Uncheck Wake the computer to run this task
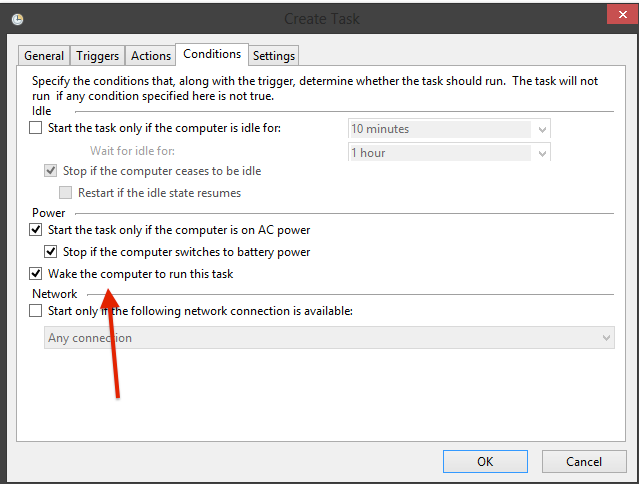Image resolution: width=639 pixels, height=484 pixels. point(37,274)
